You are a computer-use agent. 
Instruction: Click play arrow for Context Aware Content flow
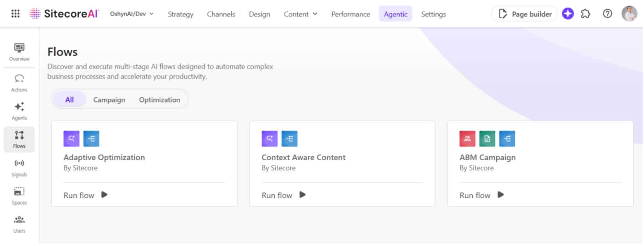click(x=302, y=195)
